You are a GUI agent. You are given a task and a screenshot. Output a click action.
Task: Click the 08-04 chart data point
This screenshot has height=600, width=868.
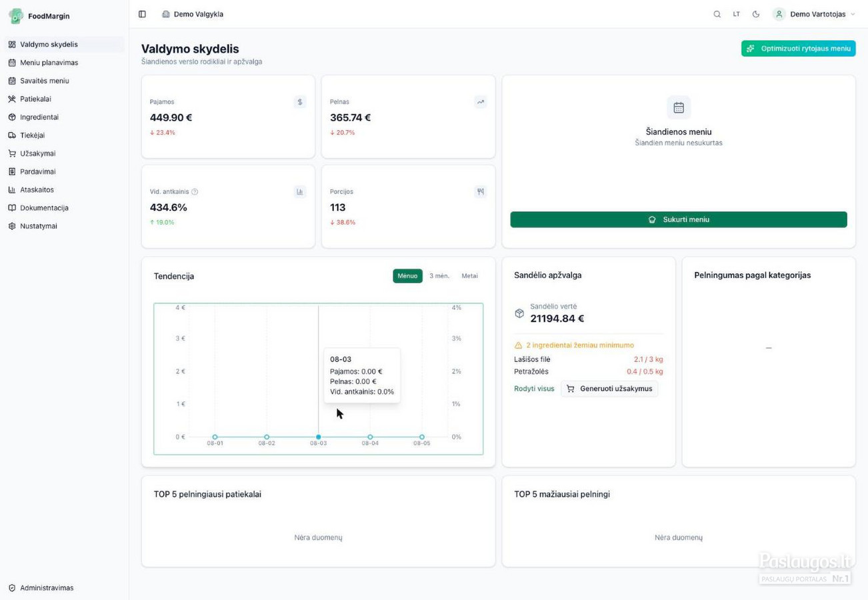(370, 437)
